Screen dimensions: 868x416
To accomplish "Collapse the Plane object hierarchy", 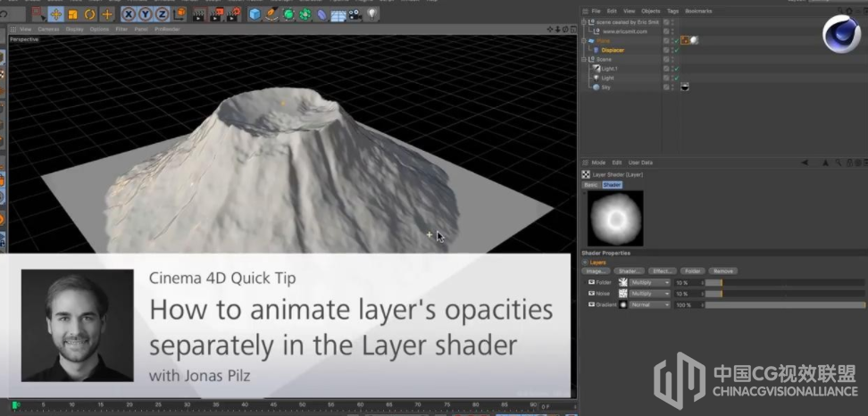I will [x=583, y=41].
